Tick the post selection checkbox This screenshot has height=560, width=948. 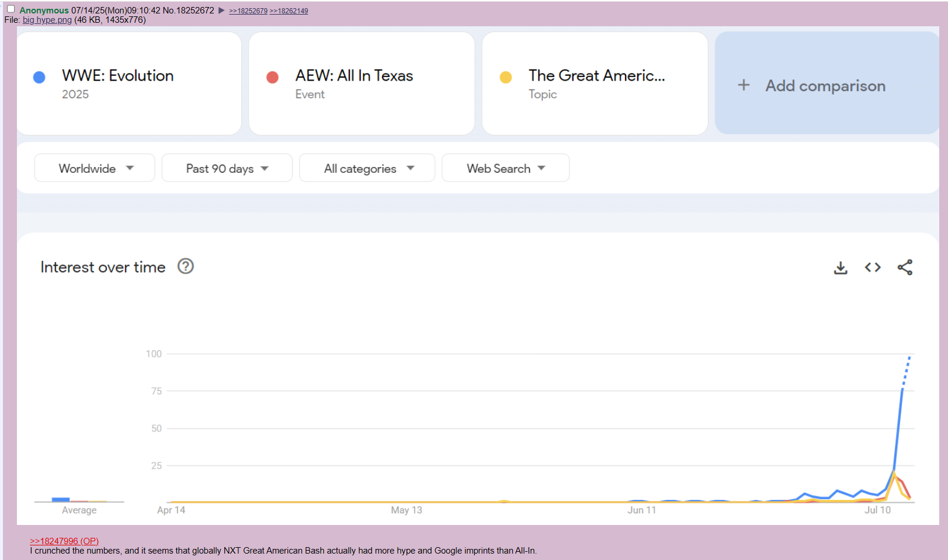point(11,9)
